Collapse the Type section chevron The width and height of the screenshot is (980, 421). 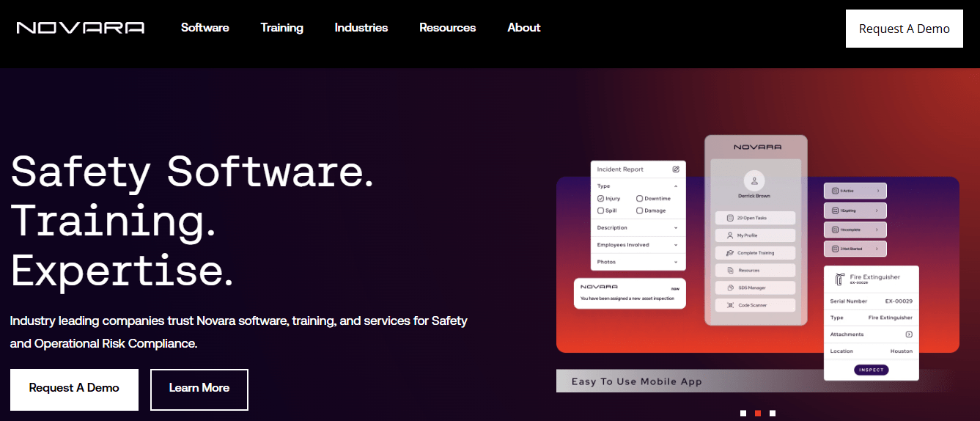pos(676,186)
